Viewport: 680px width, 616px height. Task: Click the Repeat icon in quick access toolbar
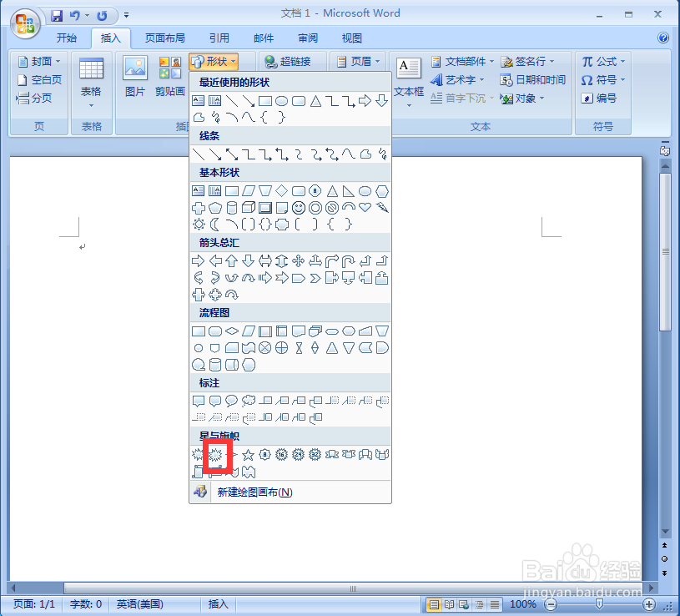pos(102,16)
